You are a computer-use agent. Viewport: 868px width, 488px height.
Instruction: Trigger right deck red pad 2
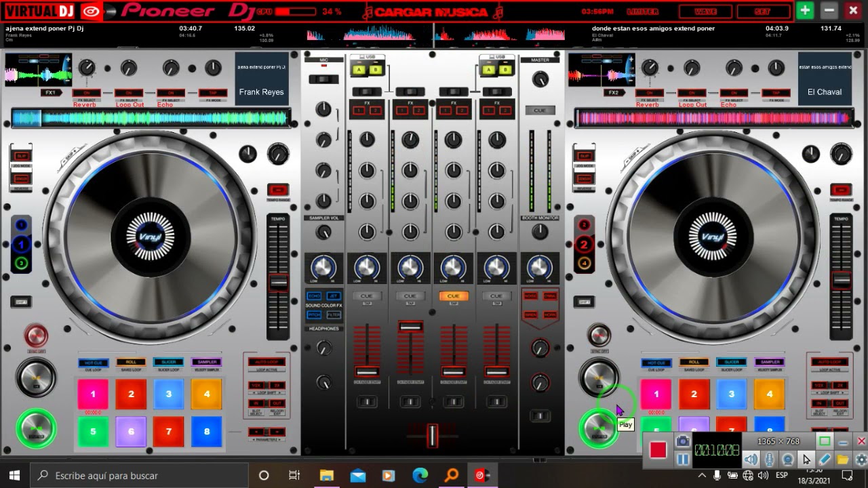click(x=694, y=394)
